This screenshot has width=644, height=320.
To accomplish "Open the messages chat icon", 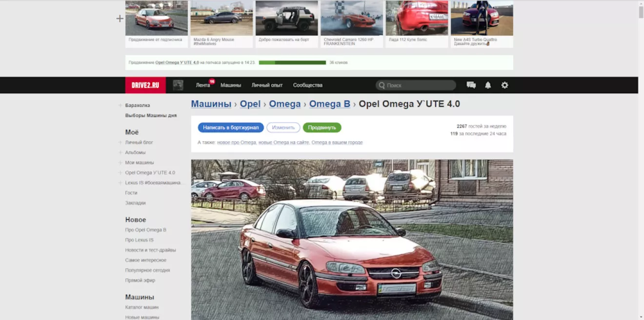I will tap(471, 85).
